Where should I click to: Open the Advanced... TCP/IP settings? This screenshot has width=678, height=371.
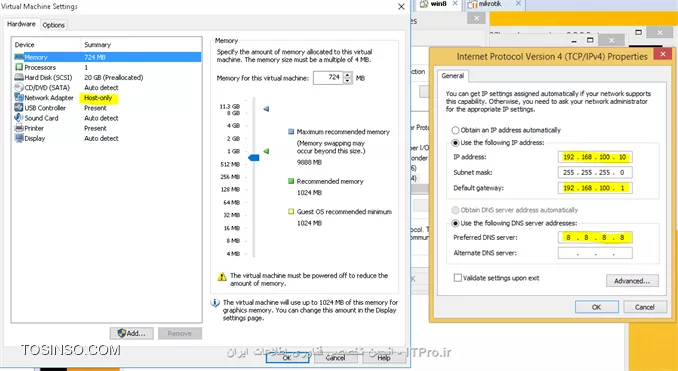[632, 281]
